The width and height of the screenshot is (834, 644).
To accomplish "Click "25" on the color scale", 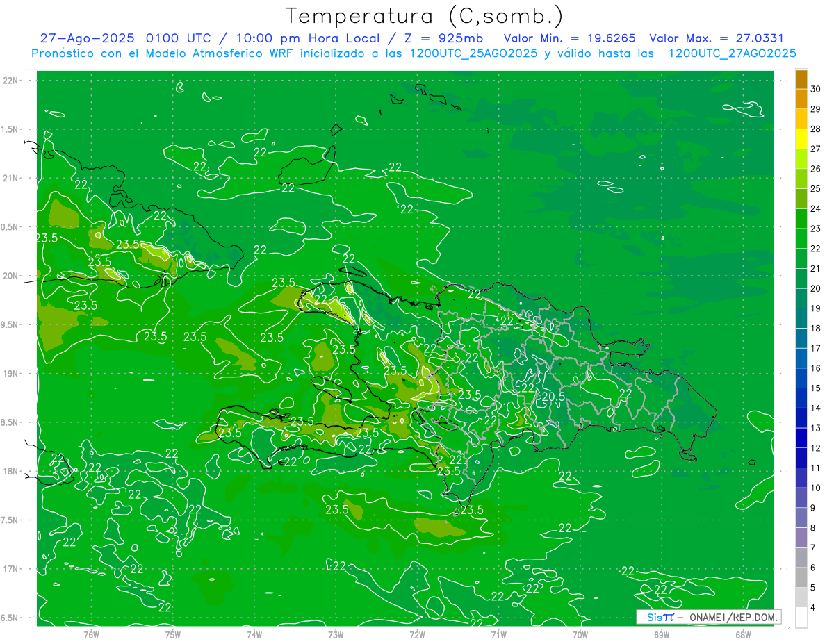I will (816, 189).
